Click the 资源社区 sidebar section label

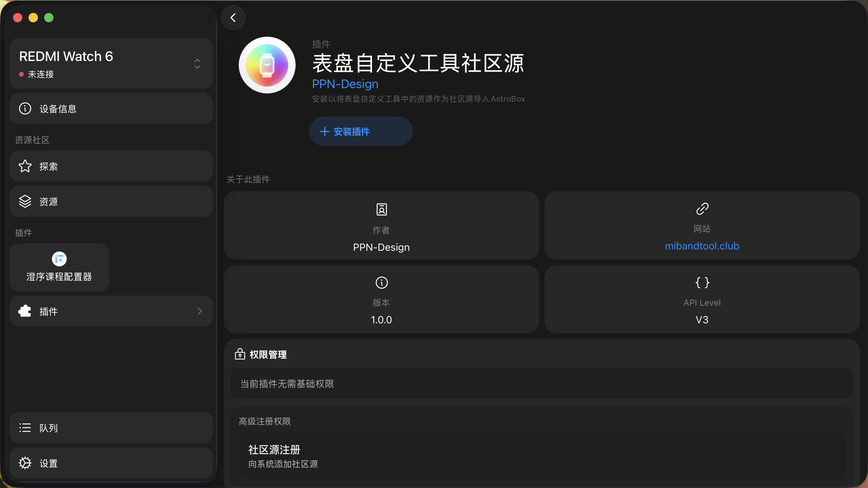32,140
